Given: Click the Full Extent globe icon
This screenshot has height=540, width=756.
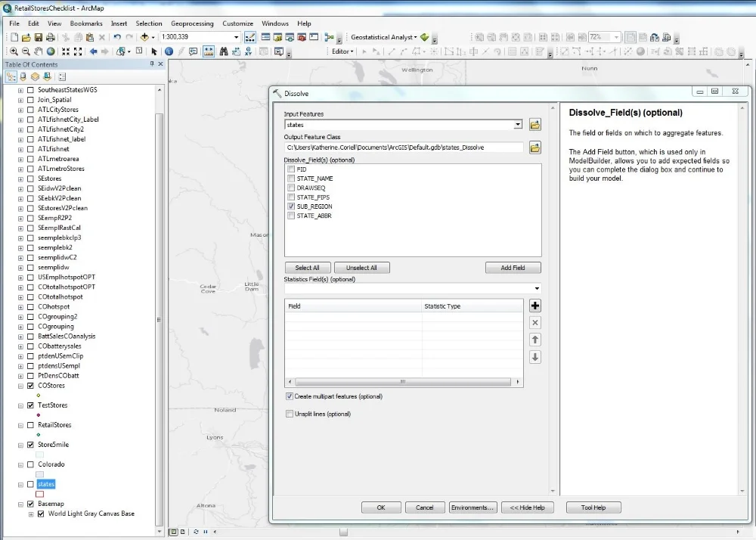Looking at the screenshot, I should point(51,51).
